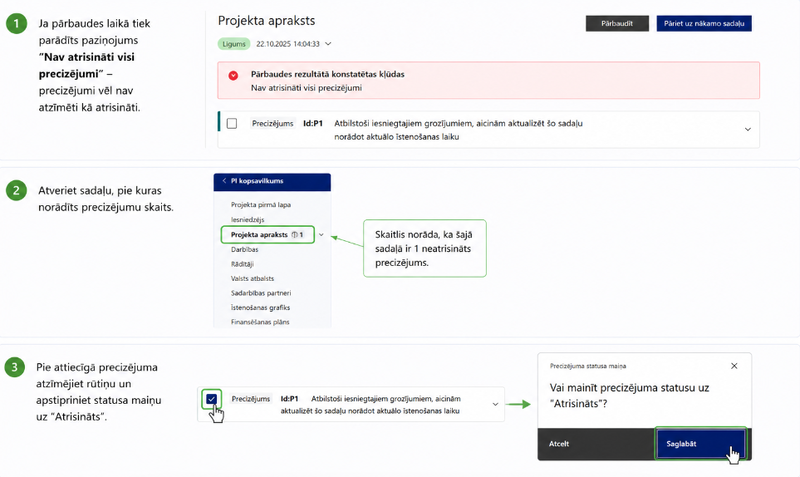This screenshot has height=477, width=800.
Task: Expand Projekta apraksts sidebar item chevron
Action: click(321, 235)
